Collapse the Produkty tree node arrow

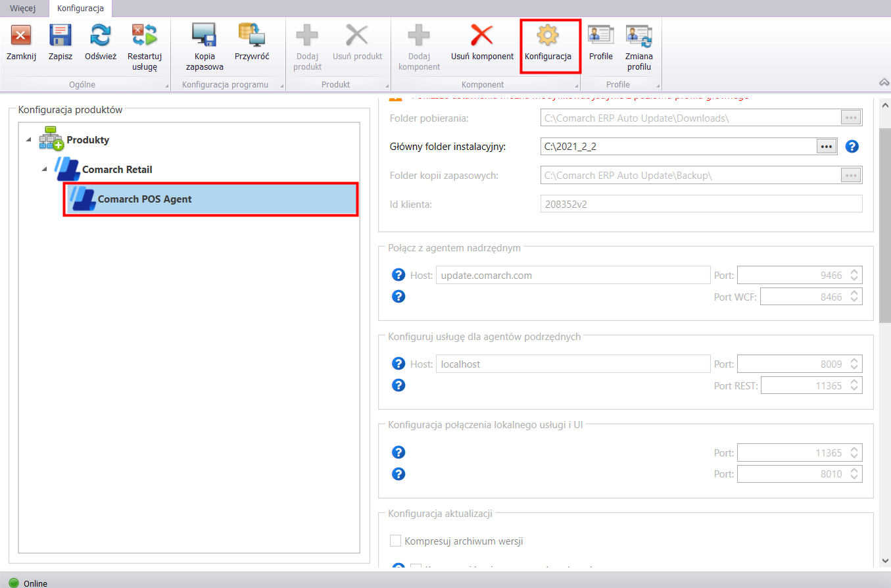(28, 140)
